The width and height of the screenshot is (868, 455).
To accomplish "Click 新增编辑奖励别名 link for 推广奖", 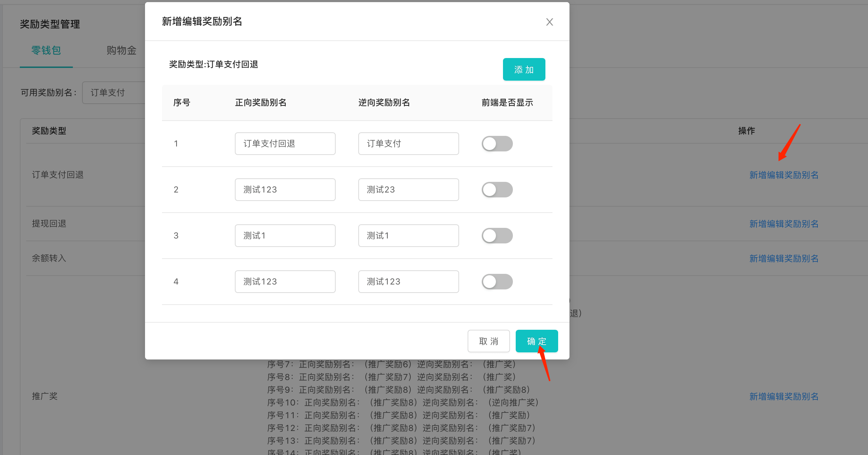I will [x=783, y=396].
